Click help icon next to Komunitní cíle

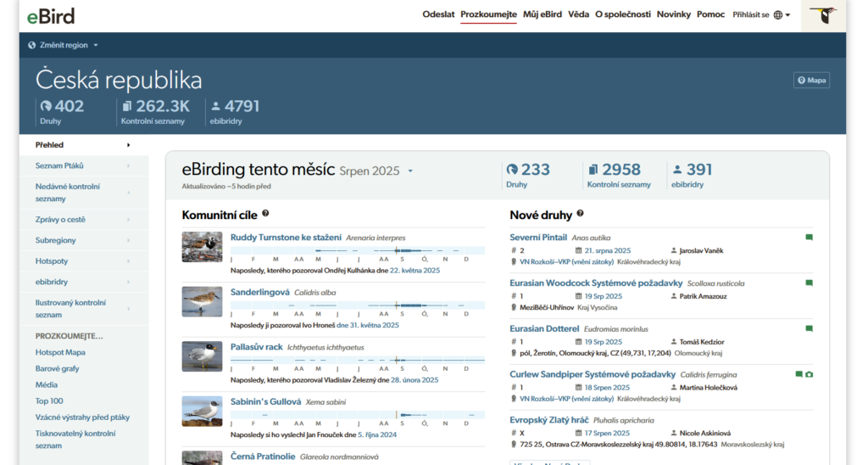pos(265,215)
